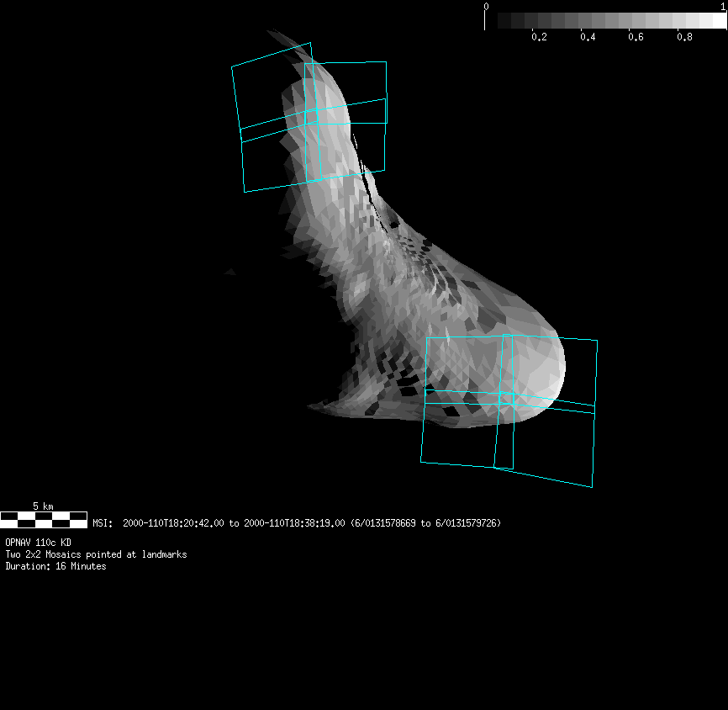
Task: Click the 0.6 label under the colorbar
Action: (x=636, y=37)
